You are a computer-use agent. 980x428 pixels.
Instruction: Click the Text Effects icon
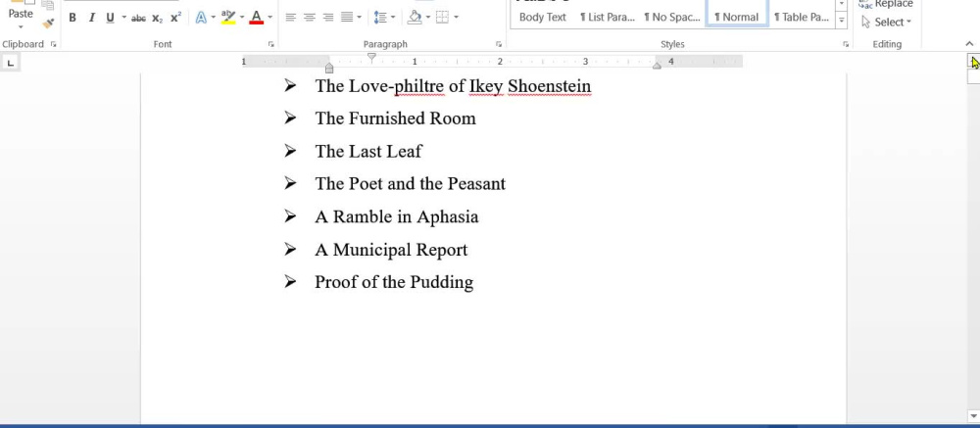(201, 18)
